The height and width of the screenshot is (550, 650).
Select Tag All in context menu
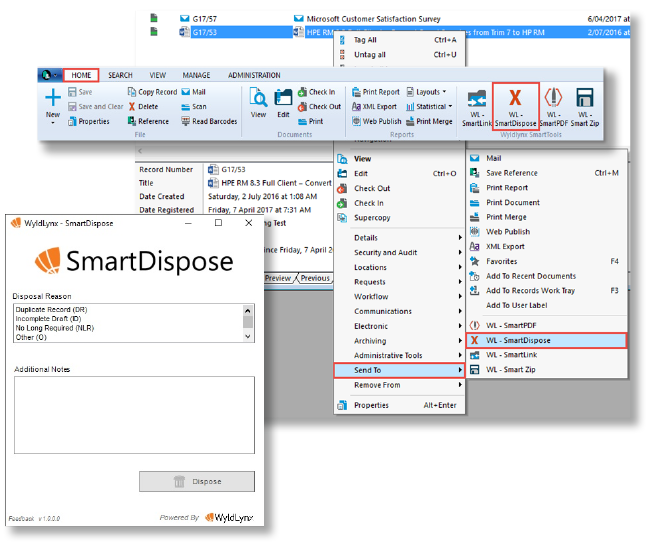tap(400, 40)
